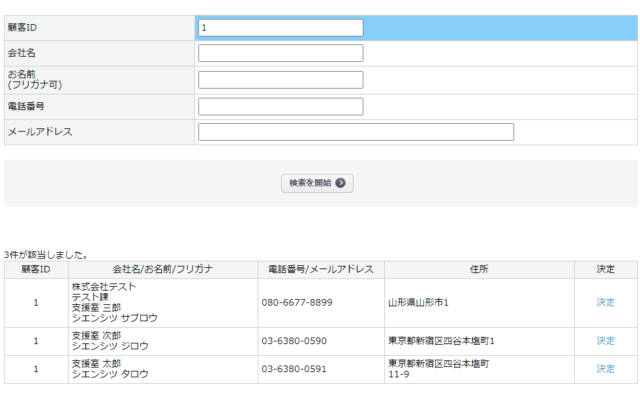This screenshot has height=419, width=640.
Task: Click the お名前 (フリガナ可) input field
Action: pos(280,80)
